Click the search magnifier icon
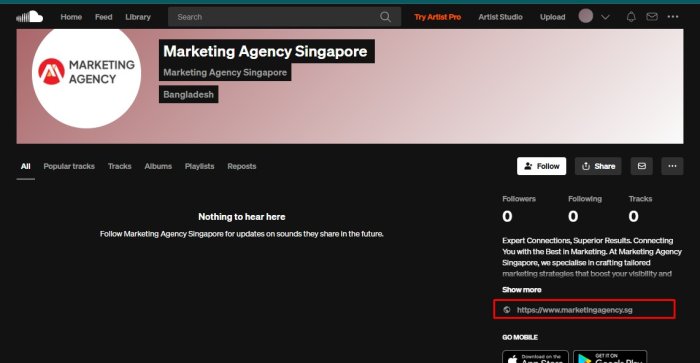 [385, 17]
